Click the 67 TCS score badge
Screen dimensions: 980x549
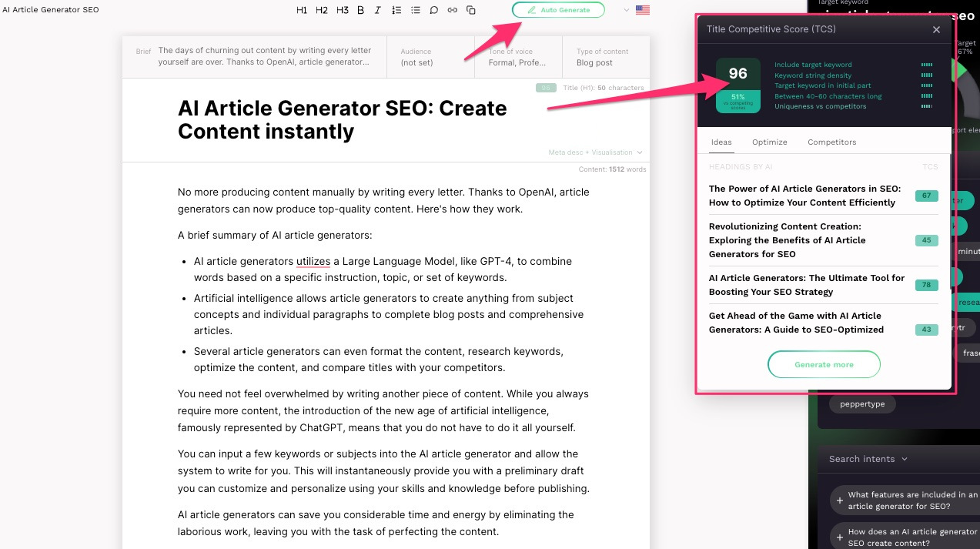926,196
